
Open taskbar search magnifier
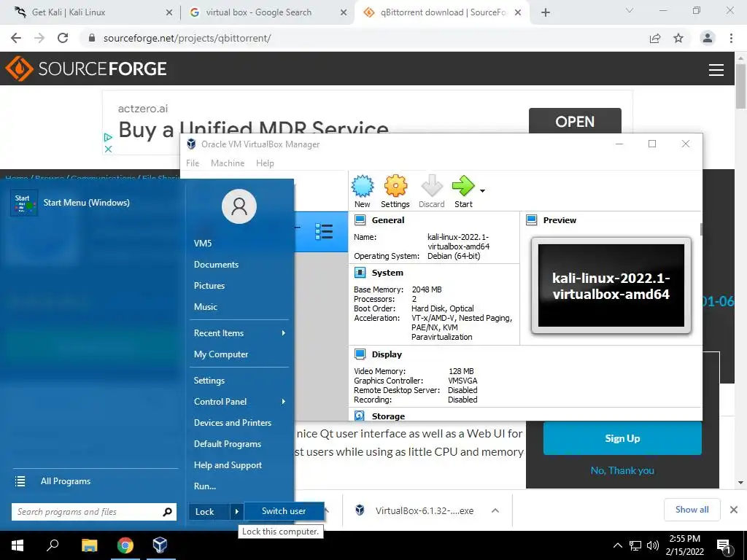coord(53,545)
